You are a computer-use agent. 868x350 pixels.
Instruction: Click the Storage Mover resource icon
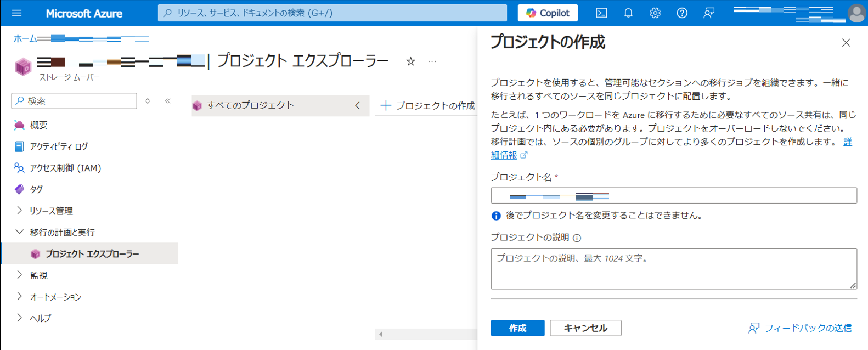click(x=23, y=66)
